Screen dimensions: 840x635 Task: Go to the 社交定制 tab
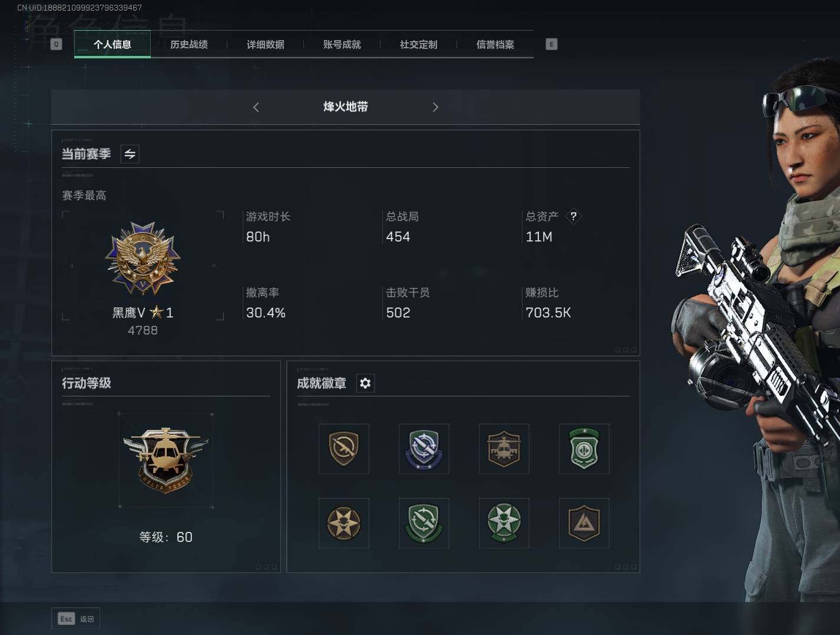(x=419, y=45)
